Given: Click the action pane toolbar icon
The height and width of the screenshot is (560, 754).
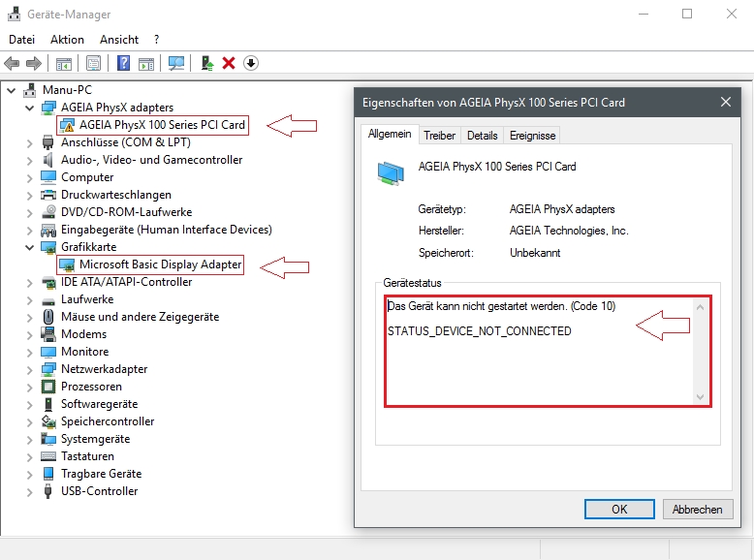Looking at the screenshot, I should [146, 63].
